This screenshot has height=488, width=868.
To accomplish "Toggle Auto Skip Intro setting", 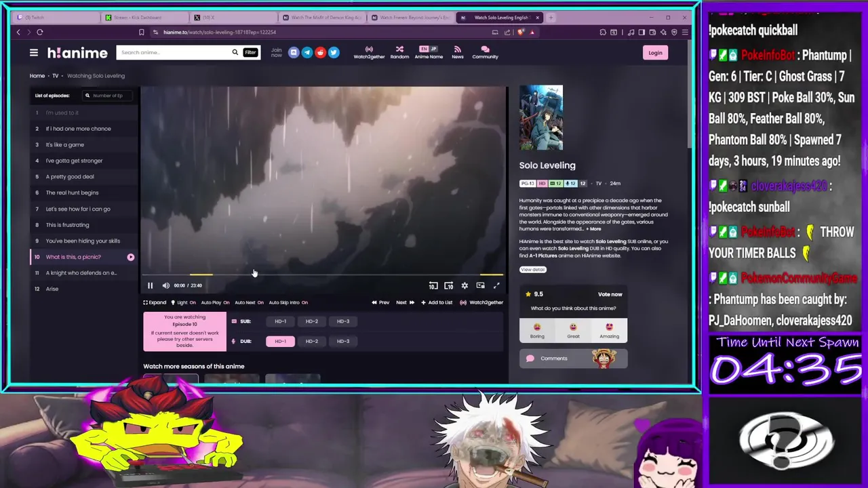I will click(x=288, y=302).
